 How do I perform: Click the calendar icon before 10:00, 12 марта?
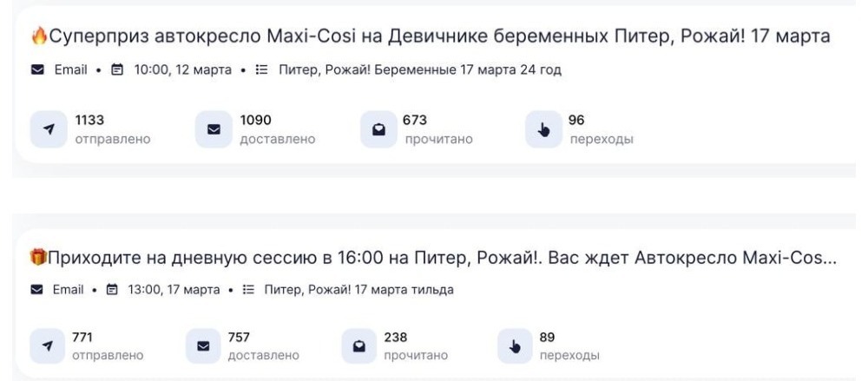118,70
